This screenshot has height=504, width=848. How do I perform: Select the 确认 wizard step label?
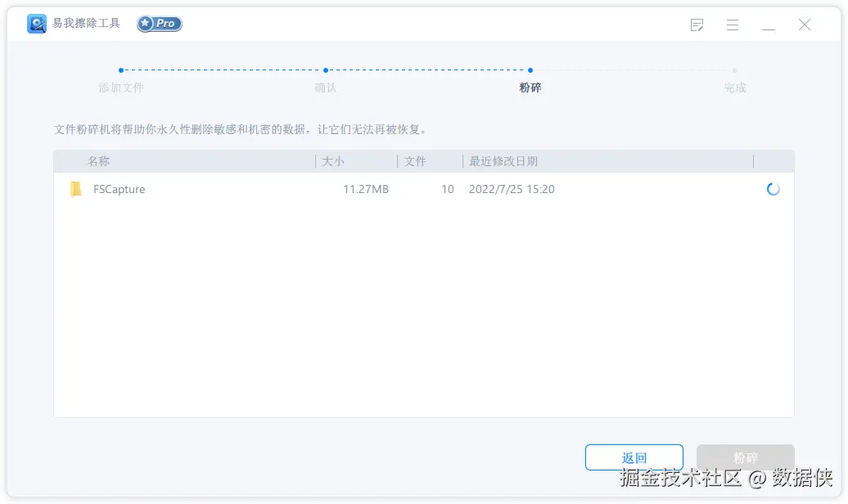(x=325, y=88)
